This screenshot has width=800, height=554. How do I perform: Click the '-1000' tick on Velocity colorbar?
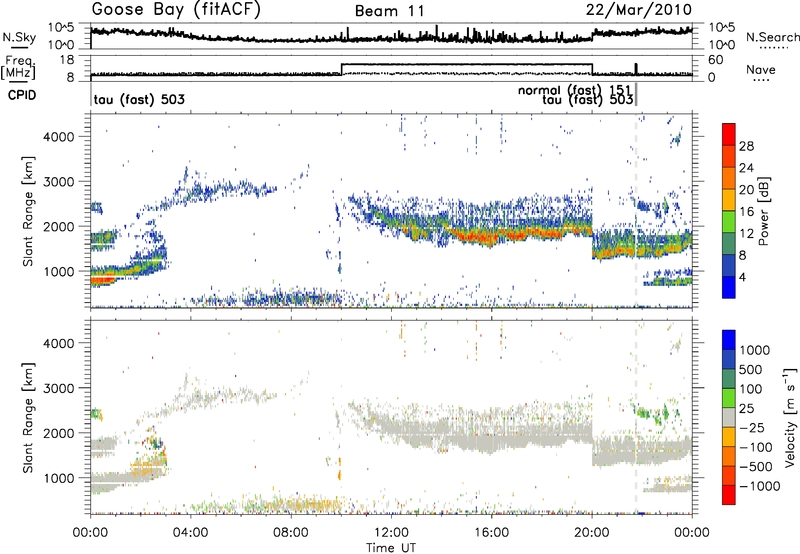760,486
